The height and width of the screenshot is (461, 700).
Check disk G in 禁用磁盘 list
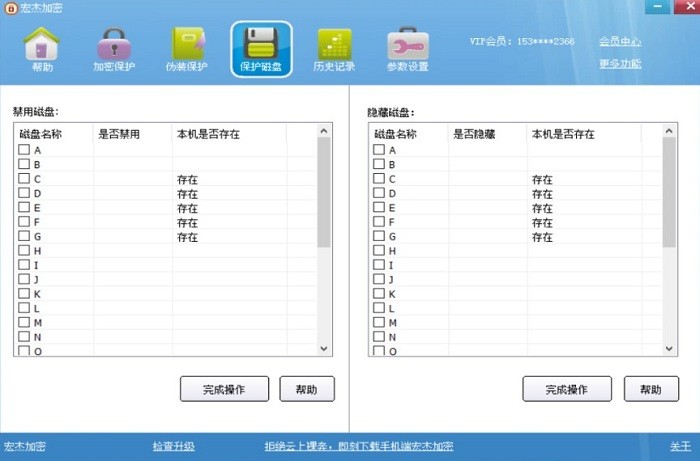[x=24, y=236]
